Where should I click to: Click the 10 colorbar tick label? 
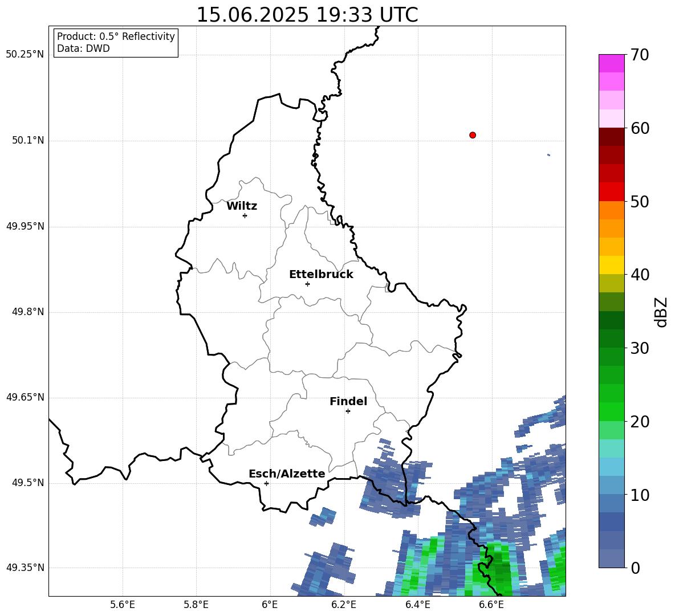(640, 495)
